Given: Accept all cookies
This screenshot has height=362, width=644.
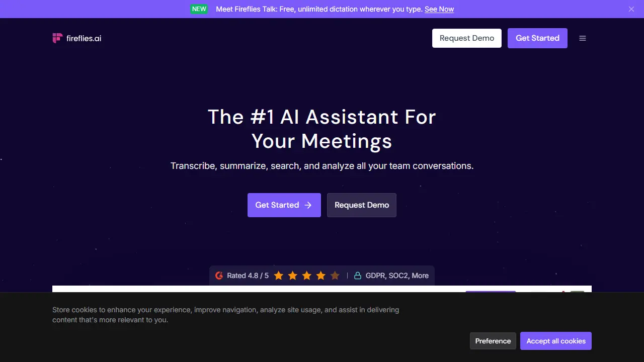Looking at the screenshot, I should click(x=556, y=341).
